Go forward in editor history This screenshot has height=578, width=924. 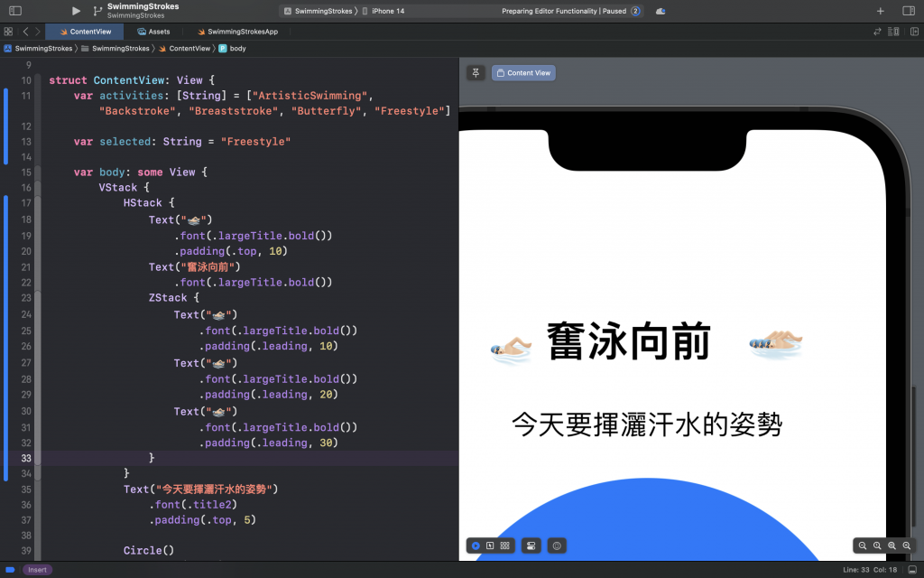[38, 32]
